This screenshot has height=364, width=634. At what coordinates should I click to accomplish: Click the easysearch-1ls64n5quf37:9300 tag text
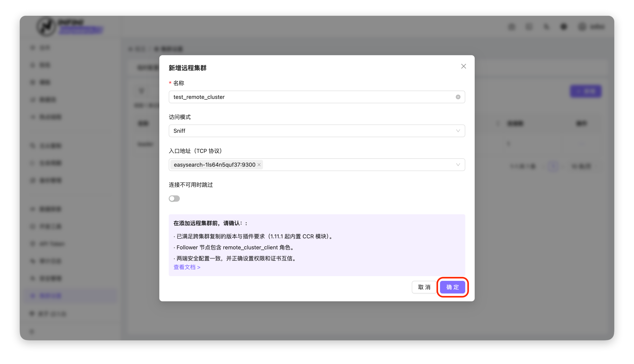pyautogui.click(x=214, y=165)
